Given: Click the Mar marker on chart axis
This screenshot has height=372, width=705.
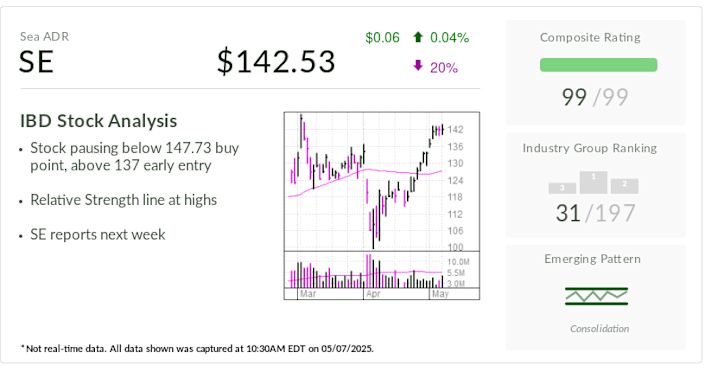Looking at the screenshot, I should [x=308, y=294].
